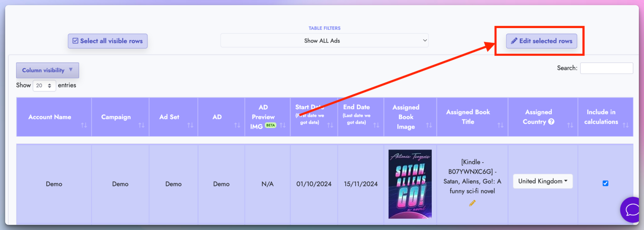Viewport: 644px width, 230px height.
Task: Click the Edit selected rows button
Action: (x=541, y=41)
